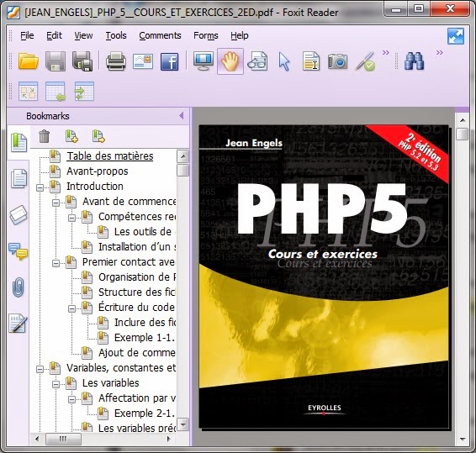Image resolution: width=476 pixels, height=453 pixels.
Task: Share on Facebook icon
Action: (169, 62)
